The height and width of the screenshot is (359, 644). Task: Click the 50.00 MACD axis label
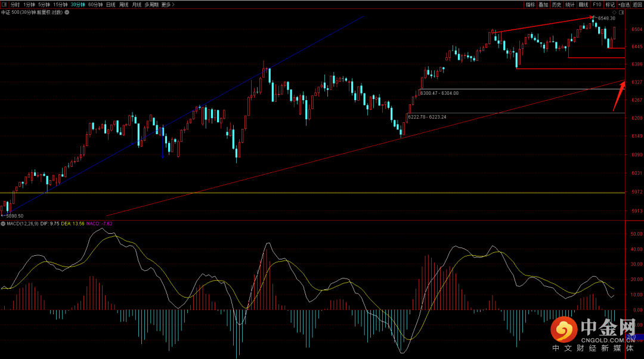pyautogui.click(x=637, y=234)
